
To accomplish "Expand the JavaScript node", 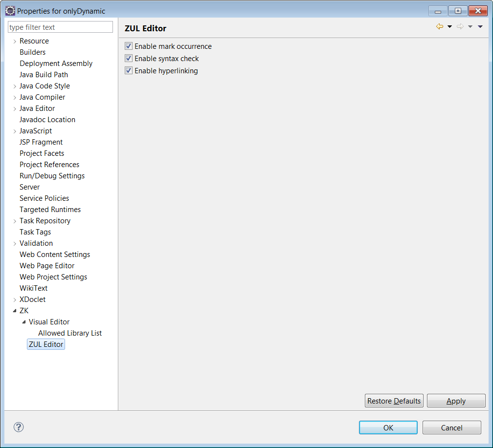I will 15,131.
